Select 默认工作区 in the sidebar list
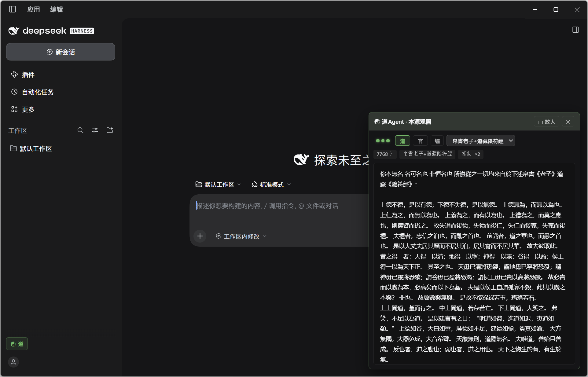 coord(61,148)
